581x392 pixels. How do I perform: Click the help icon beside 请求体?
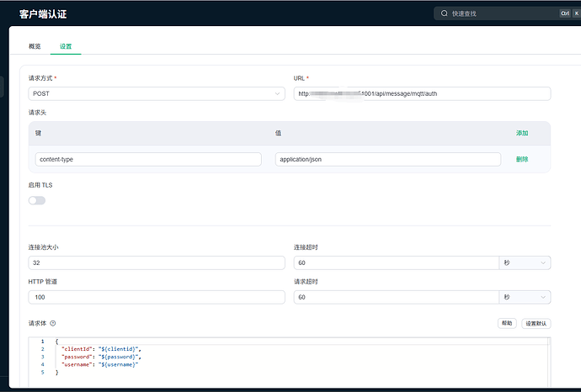pyautogui.click(x=53, y=323)
